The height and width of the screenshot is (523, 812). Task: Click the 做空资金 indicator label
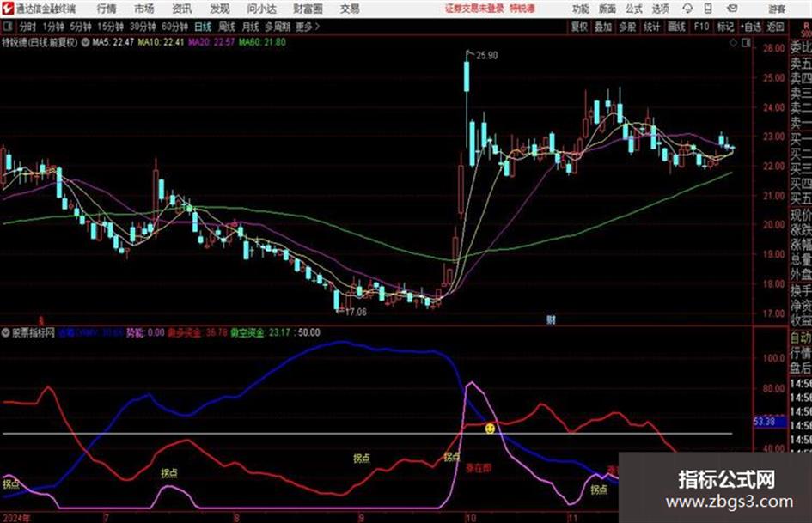pyautogui.click(x=260, y=332)
